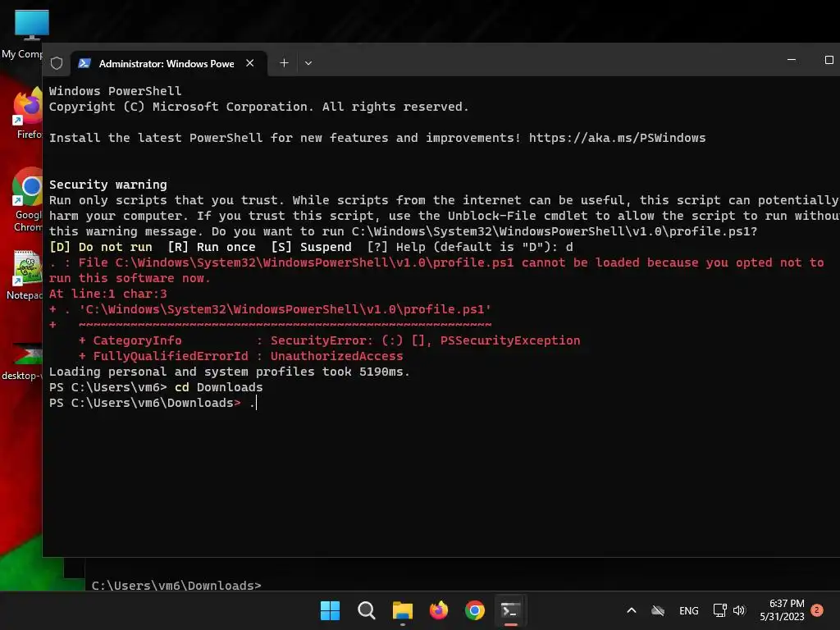Open network settings tray icon
Viewport: 840px width, 630px height.
pyautogui.click(x=719, y=610)
